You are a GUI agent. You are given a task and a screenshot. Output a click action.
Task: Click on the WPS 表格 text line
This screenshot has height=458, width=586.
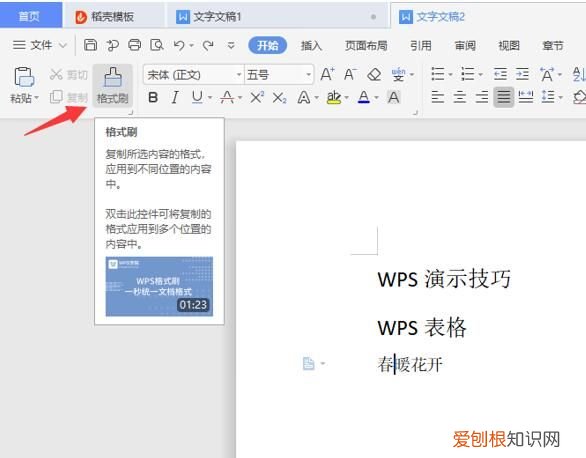[422, 328]
